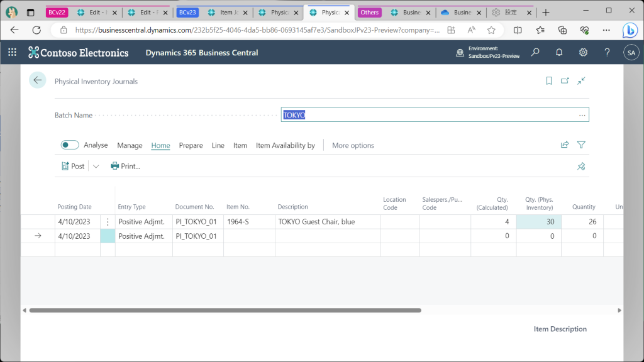
Task: Show row options for the 1964-S line
Action: [108, 222]
